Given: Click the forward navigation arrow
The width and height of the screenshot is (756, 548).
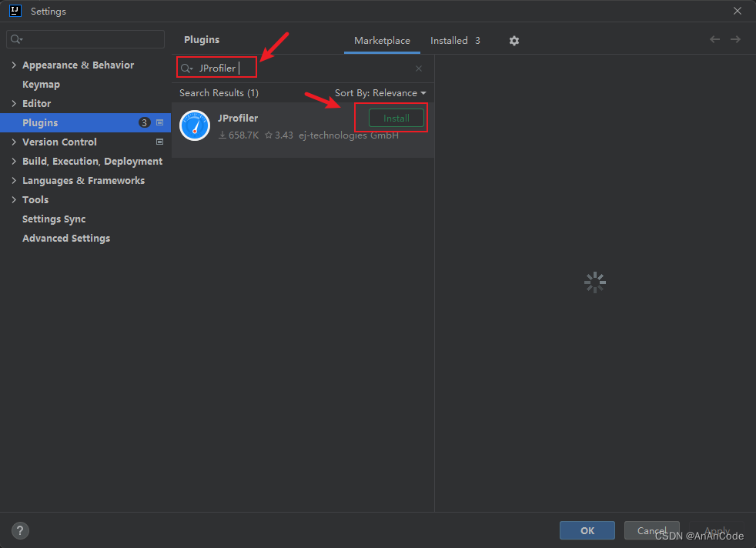Looking at the screenshot, I should 736,39.
